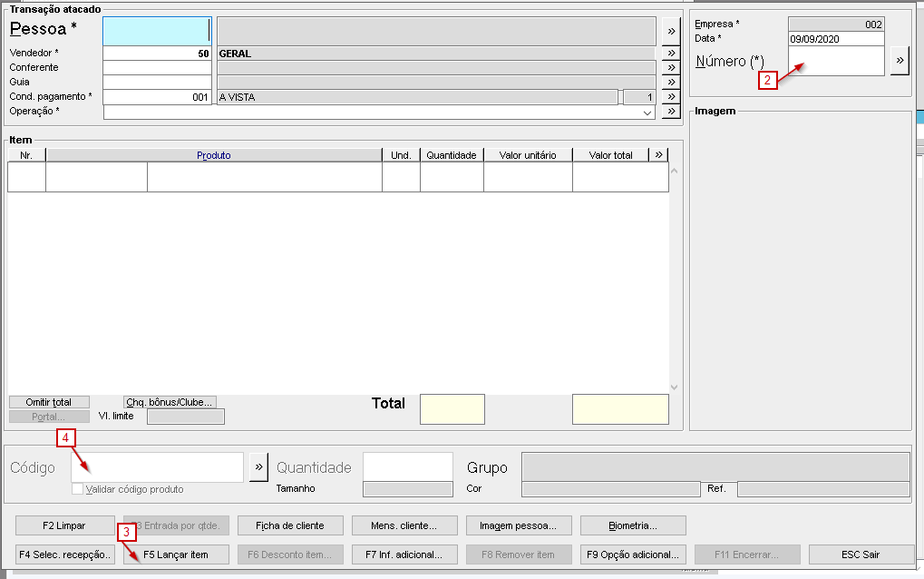The width and height of the screenshot is (924, 579).
Task: Click the Und. column header
Action: [x=401, y=155]
